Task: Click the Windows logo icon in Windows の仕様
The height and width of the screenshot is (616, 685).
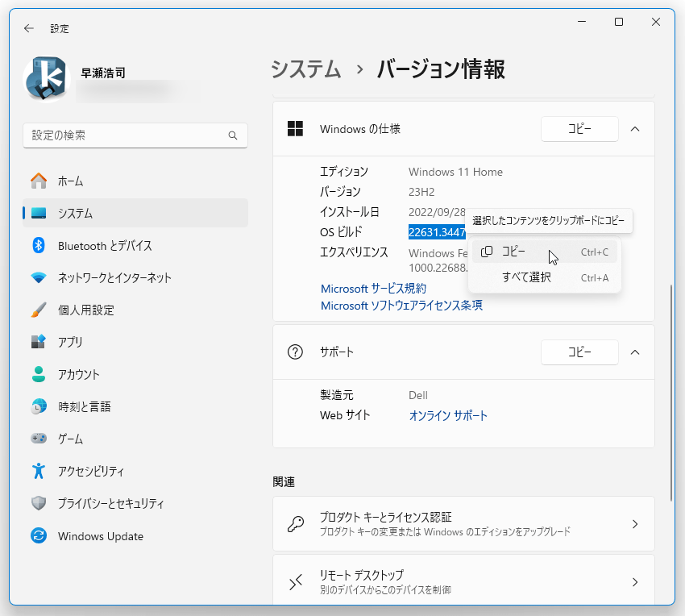Action: (x=295, y=128)
